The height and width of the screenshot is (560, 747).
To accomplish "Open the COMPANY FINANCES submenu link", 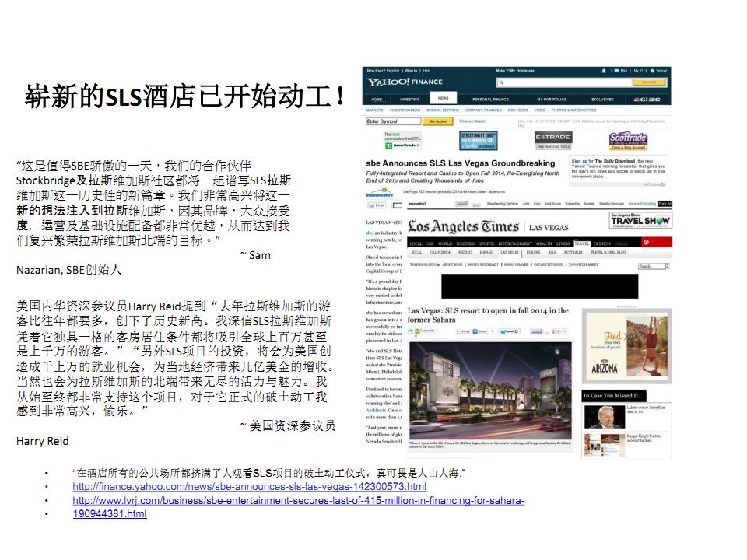I will 483,110.
